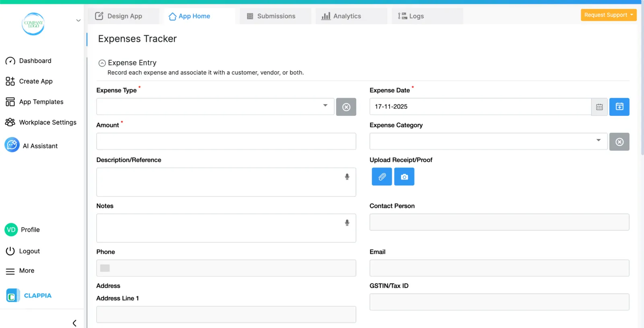This screenshot has height=328, width=644.
Task: Open Workplace Settings
Action: 41,122
